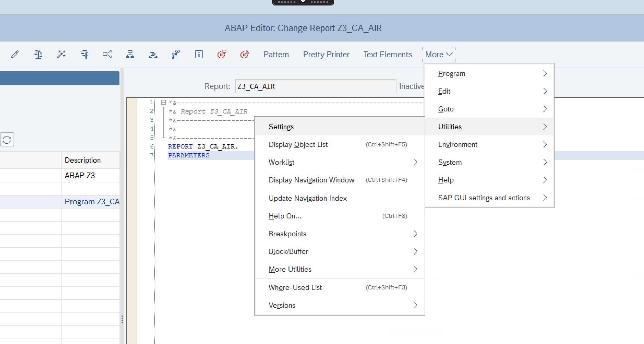Click the set external breakpoint icon
Viewport: 644px width, 344px height.
[245, 54]
